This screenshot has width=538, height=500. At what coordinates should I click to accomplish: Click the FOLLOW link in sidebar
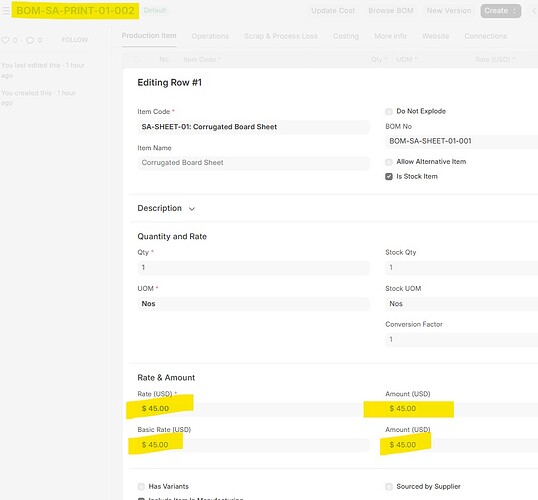tap(75, 40)
